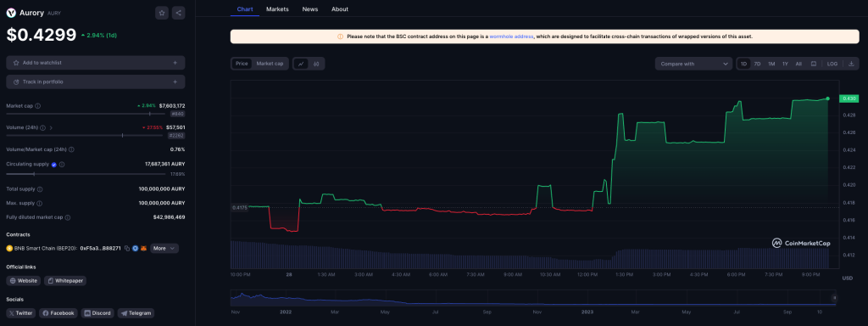This screenshot has height=326, width=868.
Task: Click the verified badge beside Circulating supply
Action: click(x=53, y=164)
